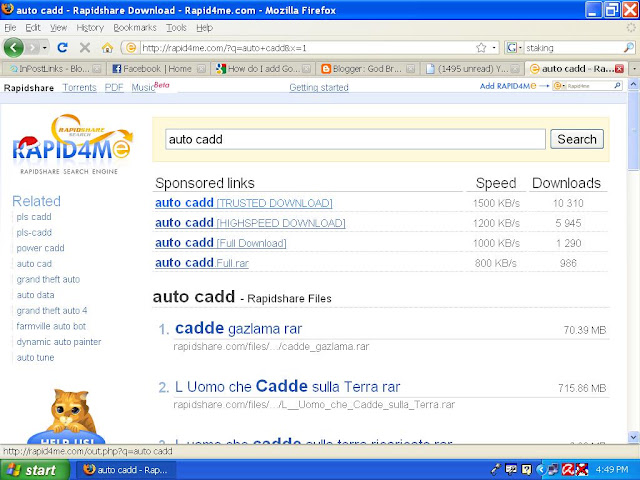The image size is (640, 480).
Task: Close the Blogger tab
Action: click(411, 69)
